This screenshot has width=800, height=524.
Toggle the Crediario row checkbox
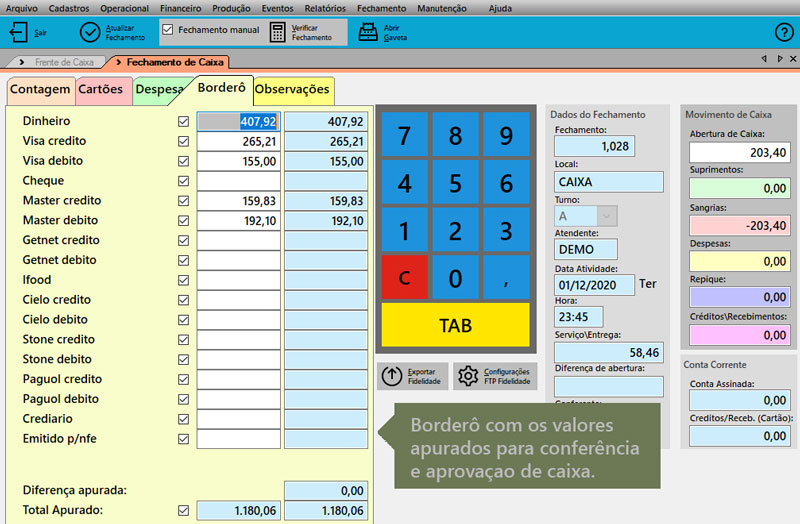(x=183, y=419)
